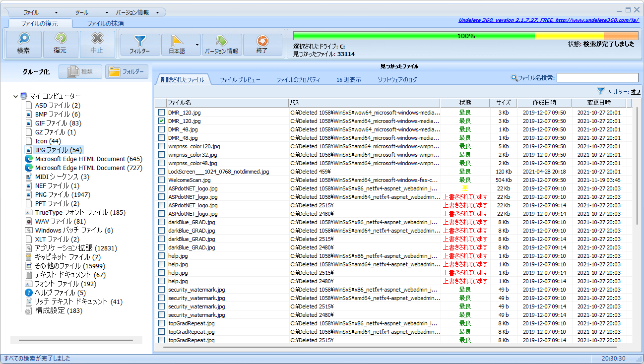Check the unchecked first DMR_120.jpg checkbox
644x364 pixels.
click(161, 112)
